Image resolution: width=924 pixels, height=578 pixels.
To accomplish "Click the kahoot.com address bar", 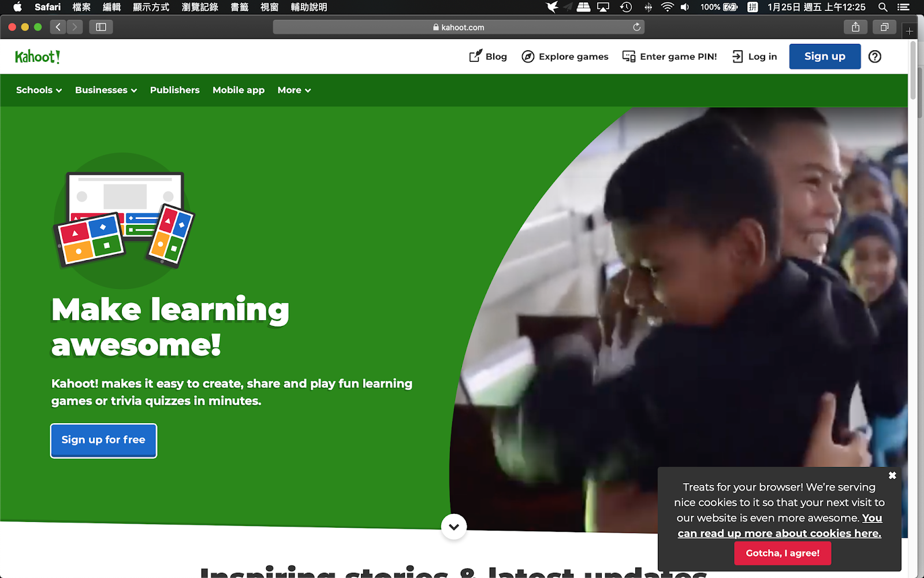I will click(459, 27).
